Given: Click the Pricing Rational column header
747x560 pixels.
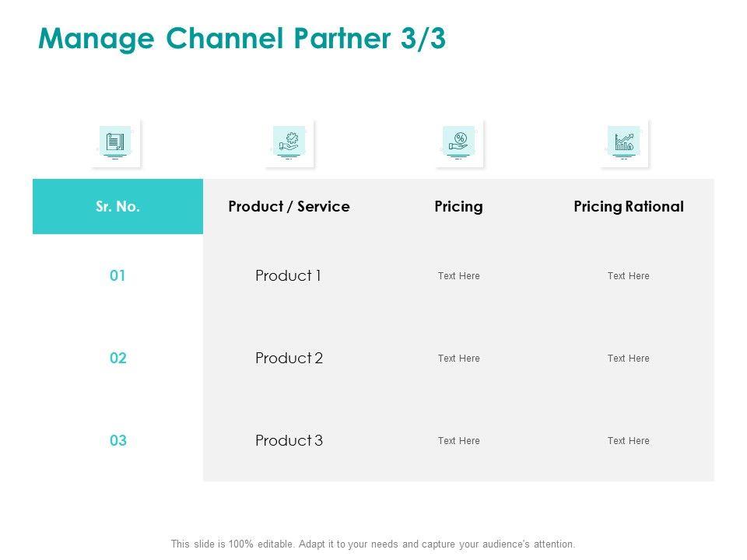Looking at the screenshot, I should (628, 207).
